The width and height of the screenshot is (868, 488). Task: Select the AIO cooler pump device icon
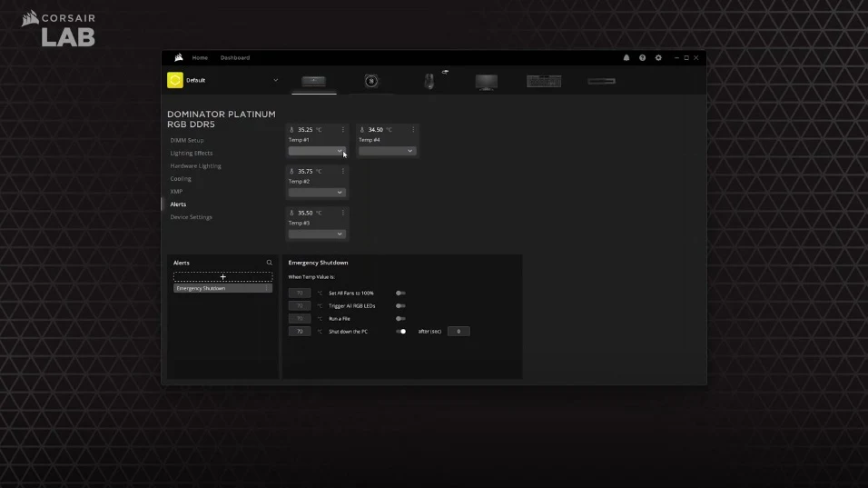371,82
